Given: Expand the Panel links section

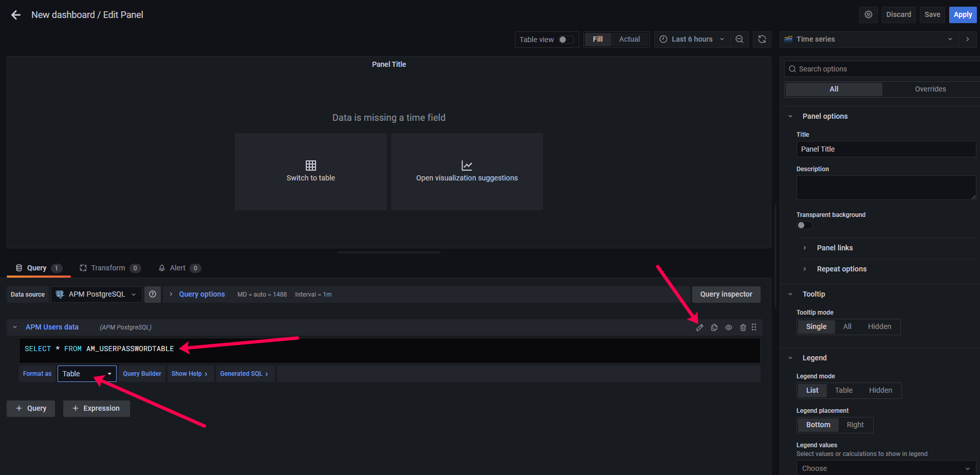Looking at the screenshot, I should click(835, 248).
